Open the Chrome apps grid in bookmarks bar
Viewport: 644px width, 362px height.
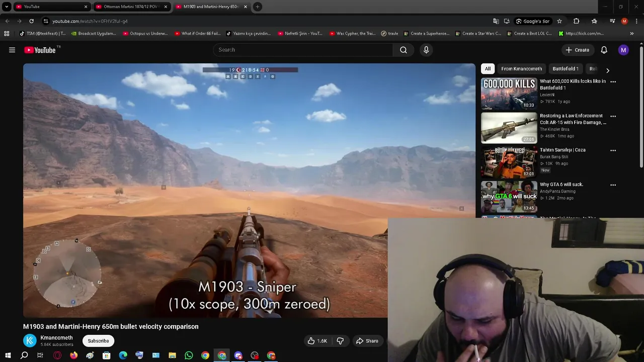pos(7,34)
